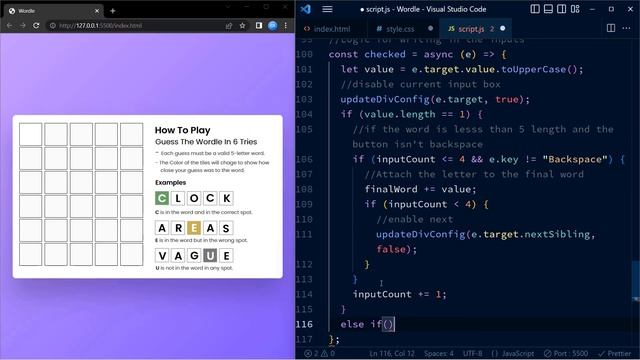Change file encoding UTF-8
The height and width of the screenshot is (360, 640).
[x=472, y=353]
